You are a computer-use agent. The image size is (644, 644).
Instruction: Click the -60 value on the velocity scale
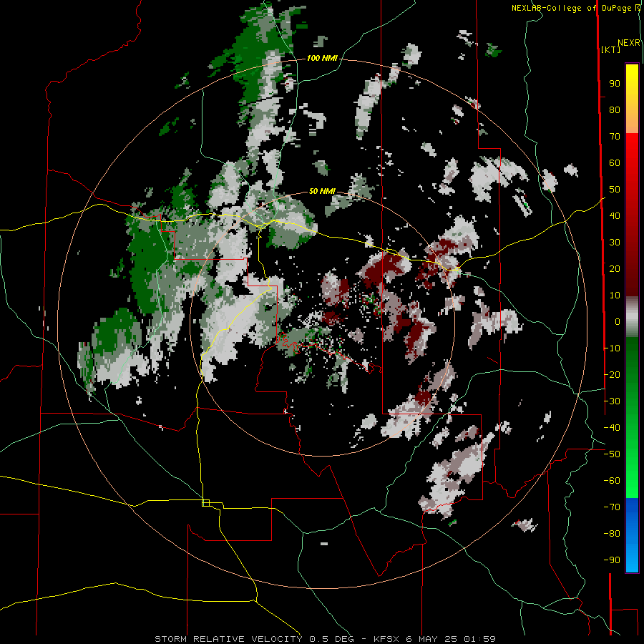tap(612, 481)
